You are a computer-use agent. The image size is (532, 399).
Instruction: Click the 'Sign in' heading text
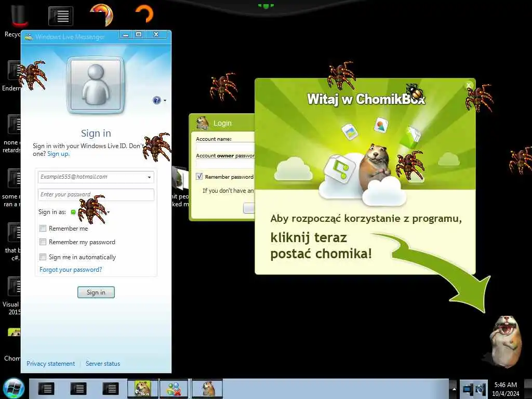click(96, 133)
